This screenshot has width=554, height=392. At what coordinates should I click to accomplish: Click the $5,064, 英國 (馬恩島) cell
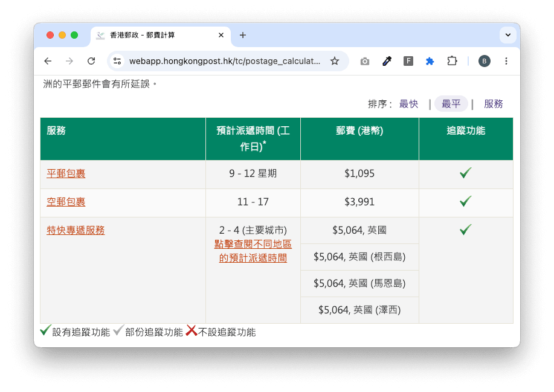pos(359,283)
